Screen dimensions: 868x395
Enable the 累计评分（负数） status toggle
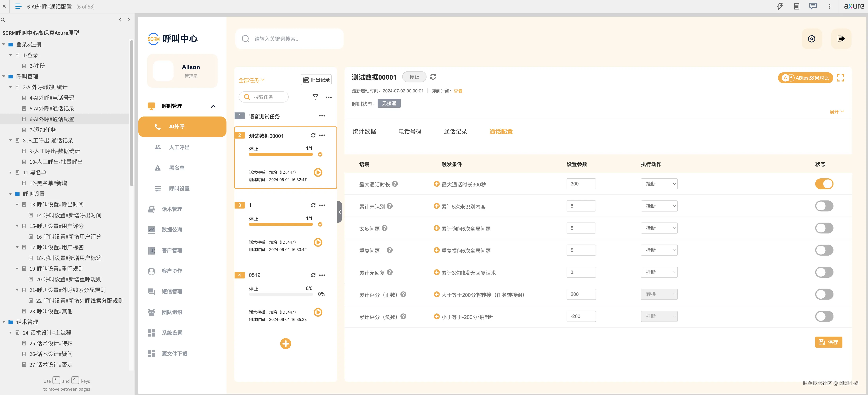coord(824,316)
